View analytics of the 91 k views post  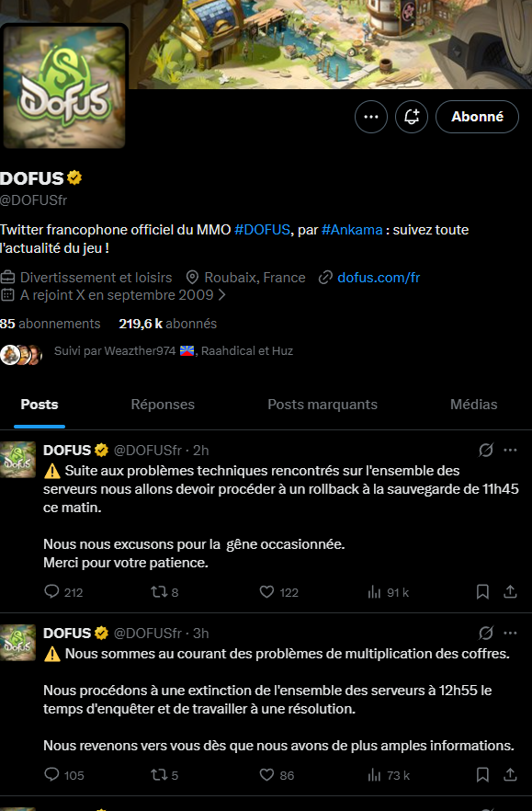(388, 592)
